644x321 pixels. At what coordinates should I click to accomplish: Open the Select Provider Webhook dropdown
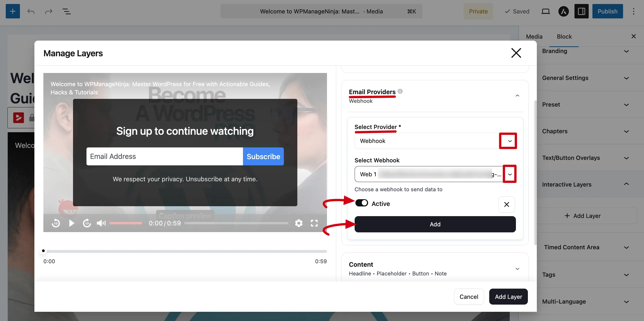[x=435, y=141]
